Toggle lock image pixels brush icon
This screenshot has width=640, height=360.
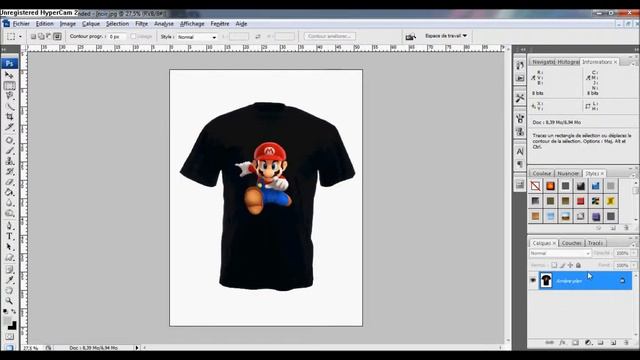pyautogui.click(x=562, y=265)
